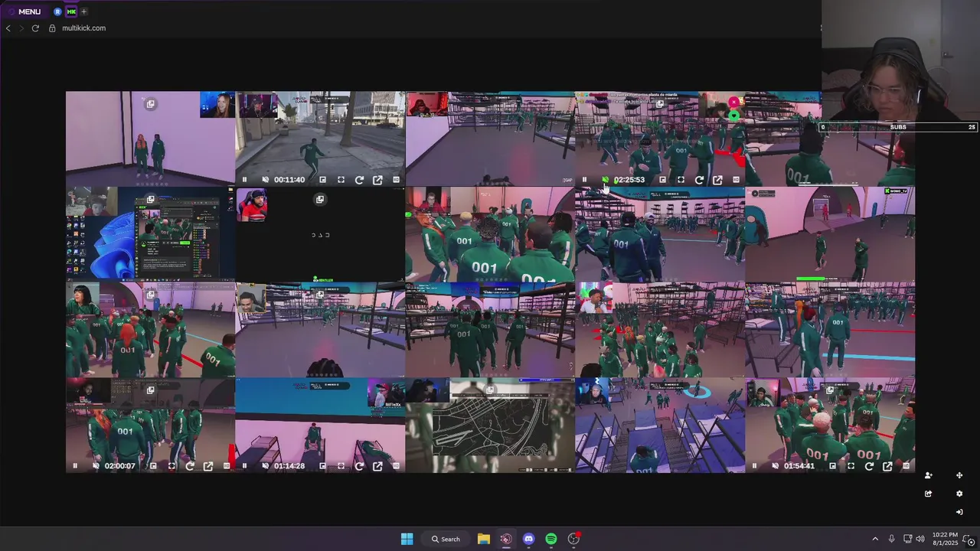
Task: Select the stream showing Windows desktop wallpaper
Action: click(x=150, y=234)
